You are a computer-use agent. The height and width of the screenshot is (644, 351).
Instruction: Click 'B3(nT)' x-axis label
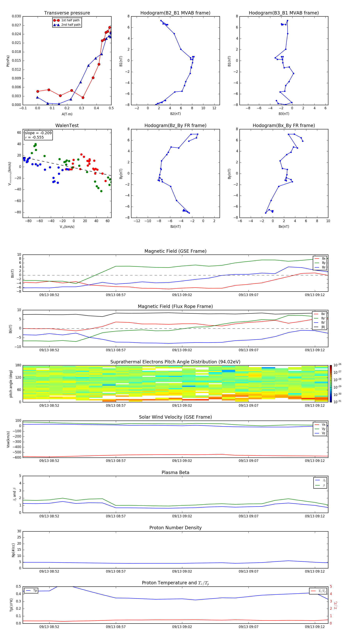click(284, 114)
